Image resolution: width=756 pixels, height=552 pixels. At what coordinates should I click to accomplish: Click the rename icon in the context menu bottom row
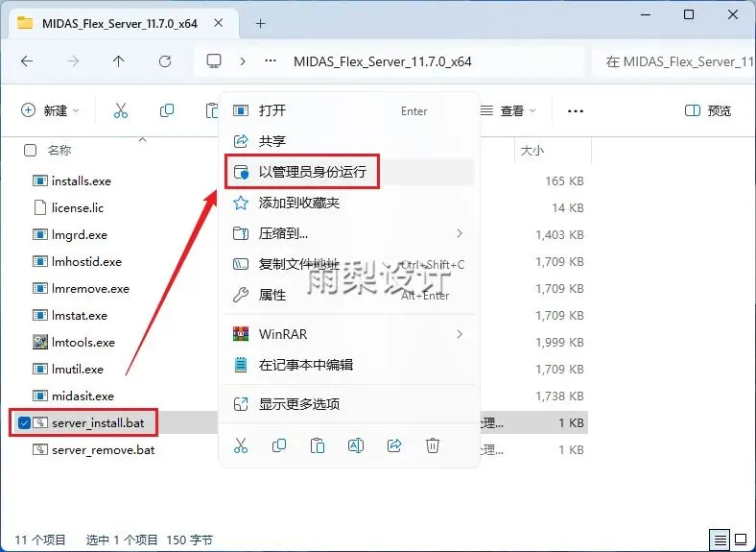point(356,445)
